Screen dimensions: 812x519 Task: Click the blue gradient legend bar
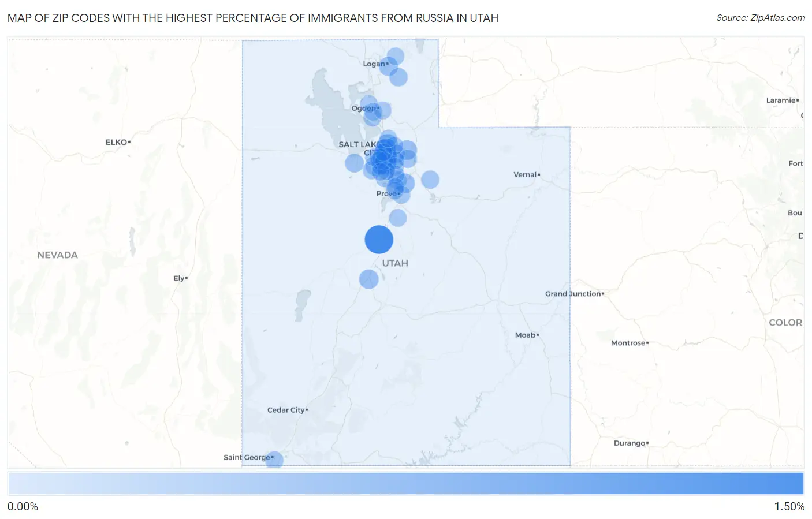tap(406, 484)
